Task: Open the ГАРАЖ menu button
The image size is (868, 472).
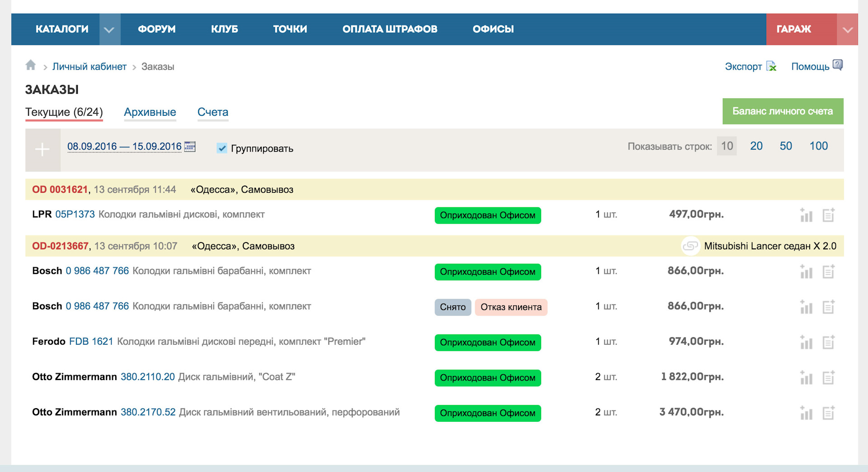Action: pos(801,29)
